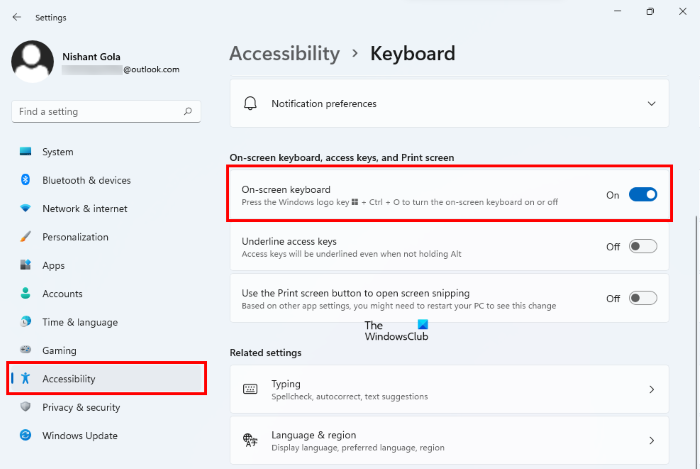This screenshot has width=700, height=469.
Task: Click the back arrow in title bar
Action: click(17, 17)
